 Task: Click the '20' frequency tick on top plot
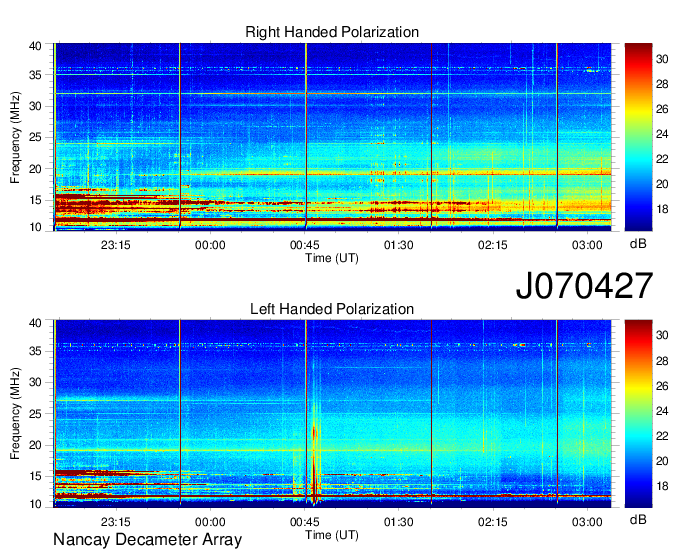(35, 169)
